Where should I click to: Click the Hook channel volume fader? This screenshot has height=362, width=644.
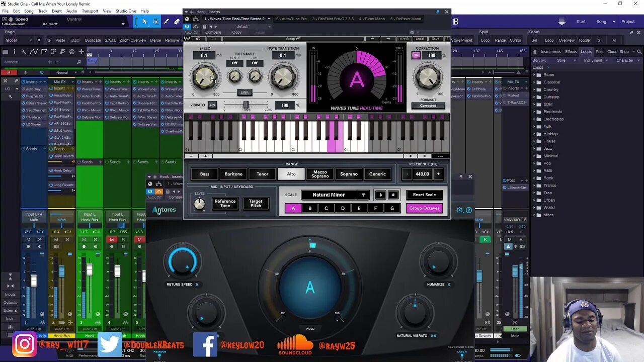click(89, 269)
